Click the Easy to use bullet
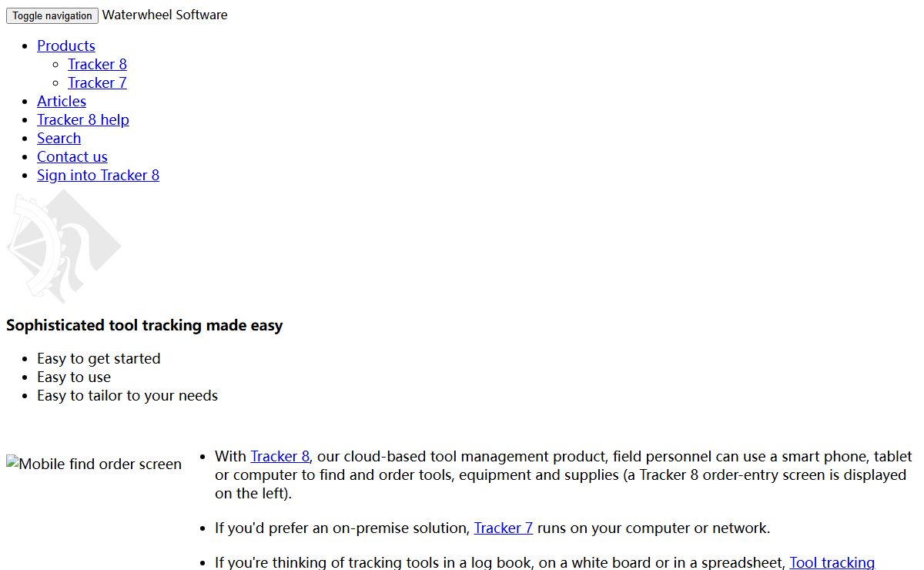 [74, 377]
